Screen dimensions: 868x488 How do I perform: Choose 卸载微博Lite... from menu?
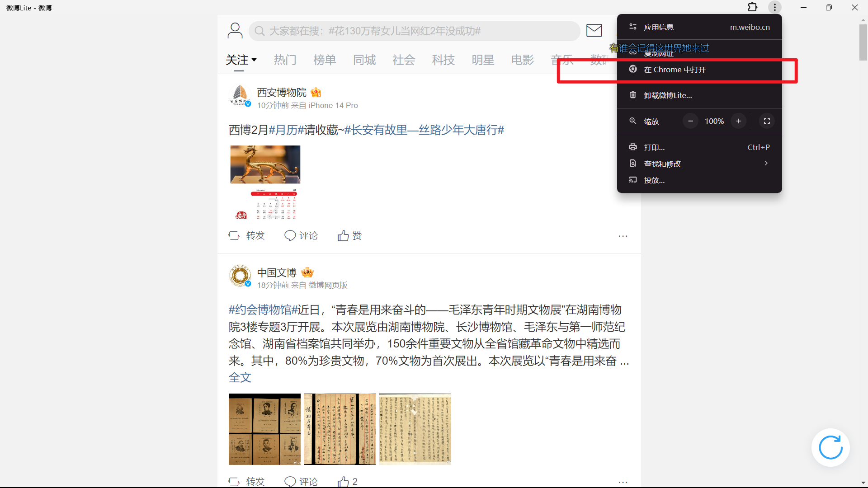pos(668,95)
